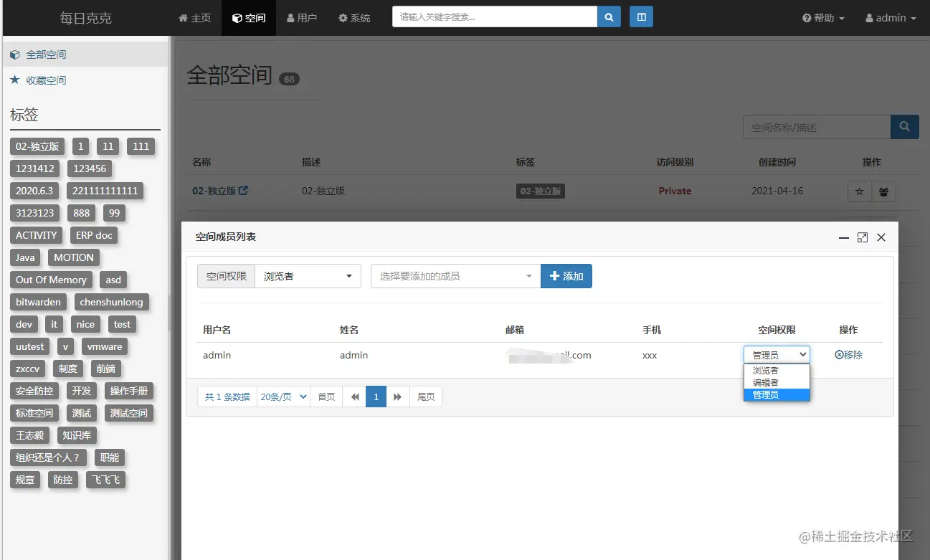Filter by the 操作手册 tag
Viewport: 930px width, 560px height.
129,391
